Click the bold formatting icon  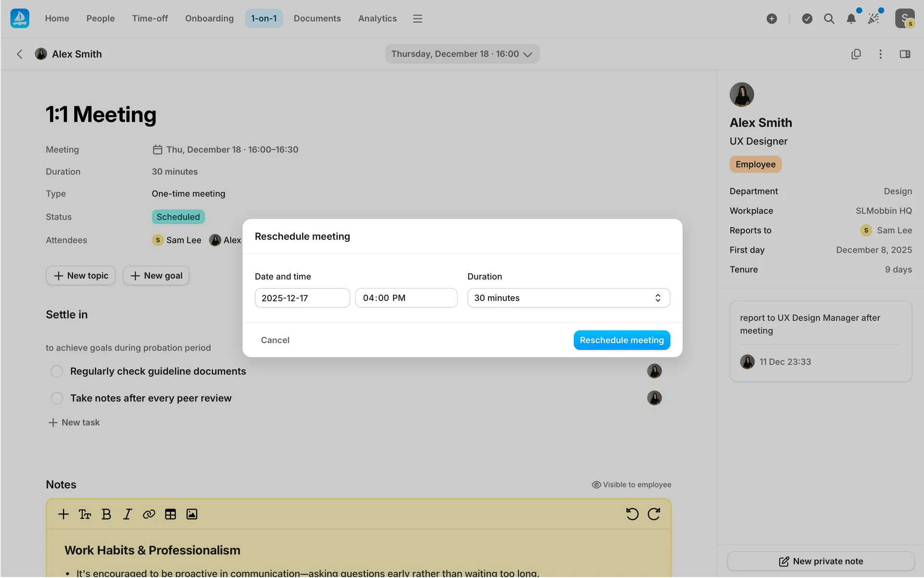[106, 514]
